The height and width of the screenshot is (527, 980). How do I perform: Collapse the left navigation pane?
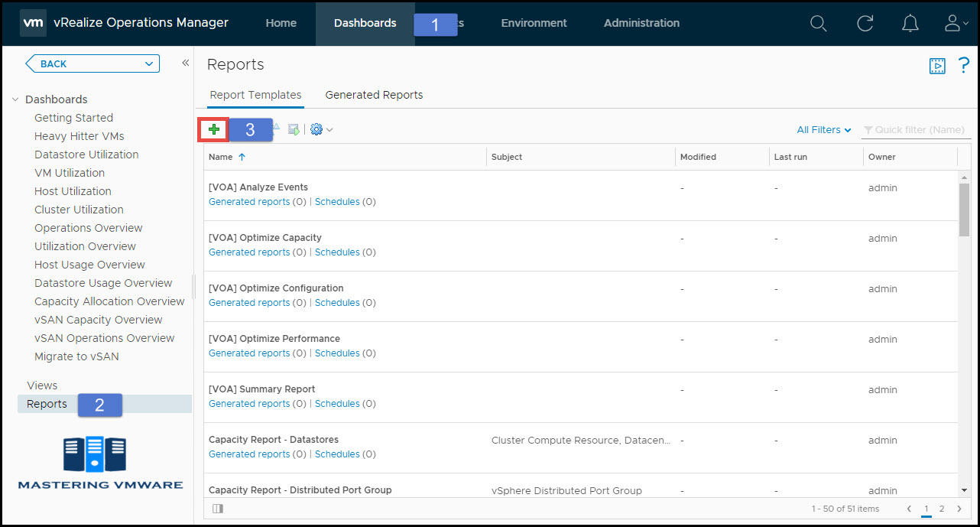coord(185,63)
